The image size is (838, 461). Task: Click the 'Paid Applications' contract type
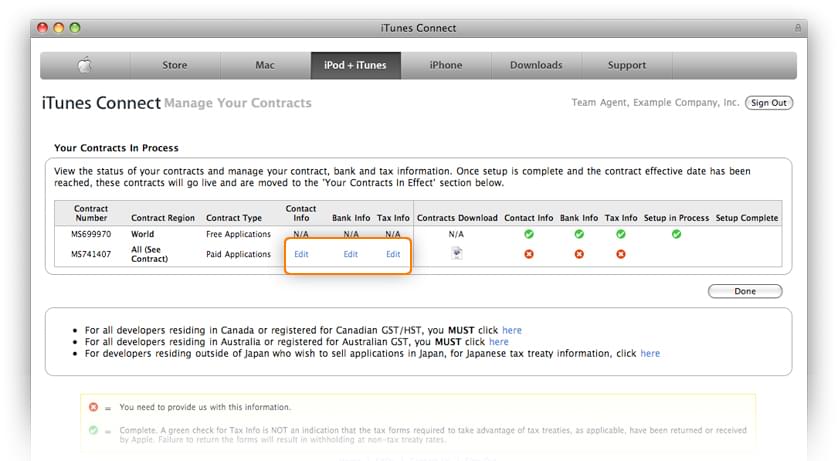(238, 254)
